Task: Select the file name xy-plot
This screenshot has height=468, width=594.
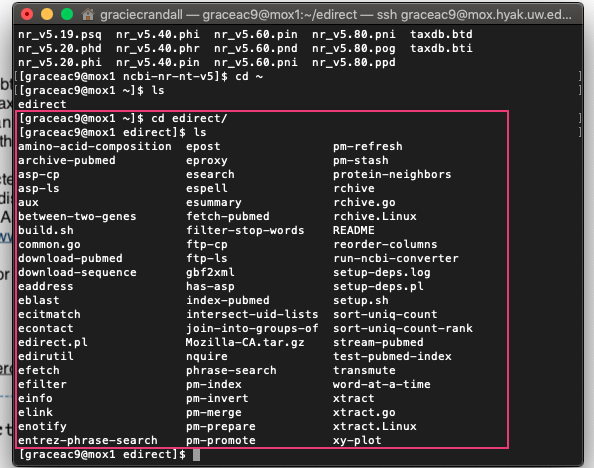Action: [357, 441]
